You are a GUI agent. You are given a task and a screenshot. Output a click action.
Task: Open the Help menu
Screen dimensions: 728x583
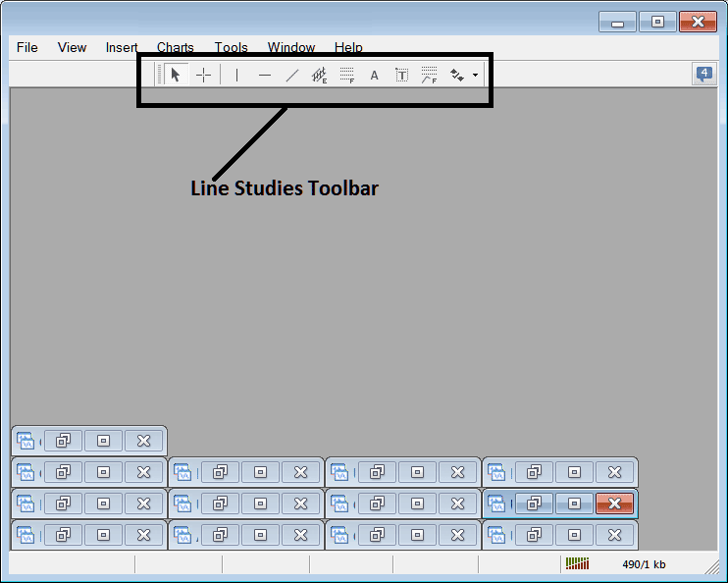point(348,47)
